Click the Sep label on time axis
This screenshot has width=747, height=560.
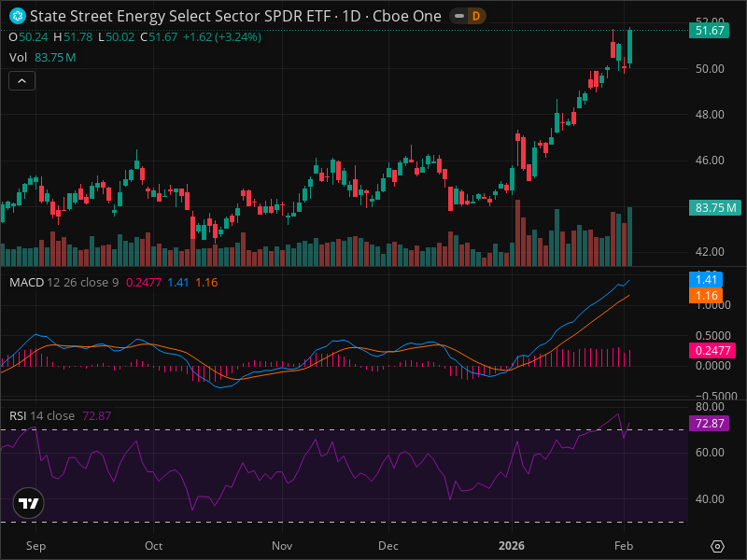35,546
